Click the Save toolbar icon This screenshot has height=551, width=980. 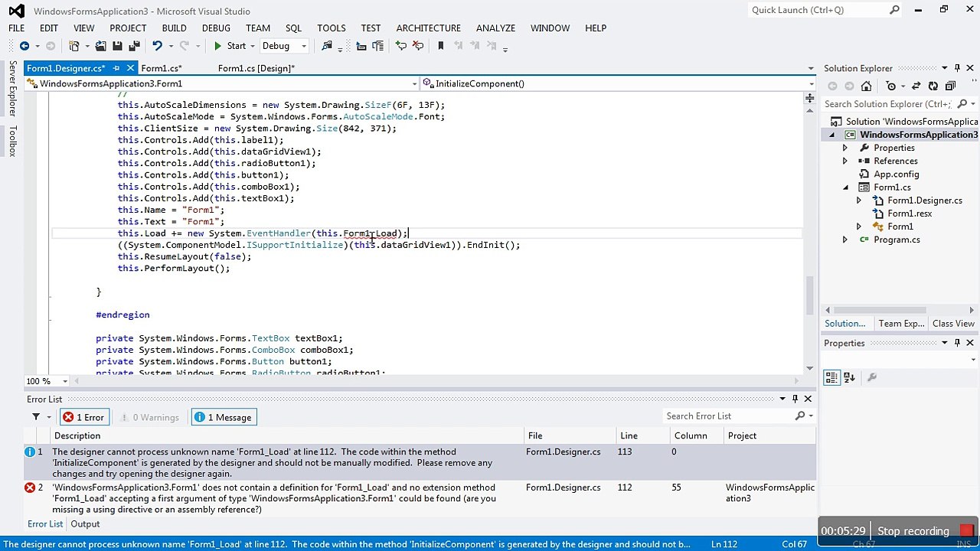click(x=117, y=46)
